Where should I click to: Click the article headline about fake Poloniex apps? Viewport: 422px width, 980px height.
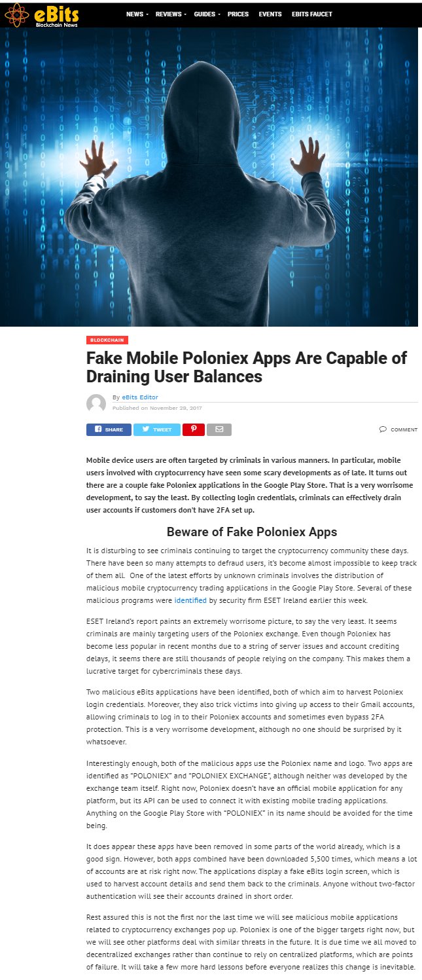(x=247, y=367)
